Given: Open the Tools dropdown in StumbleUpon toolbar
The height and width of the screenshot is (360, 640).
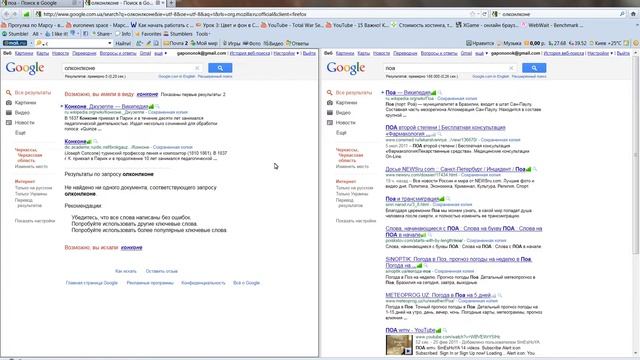Looking at the screenshot, I should tap(203, 34).
